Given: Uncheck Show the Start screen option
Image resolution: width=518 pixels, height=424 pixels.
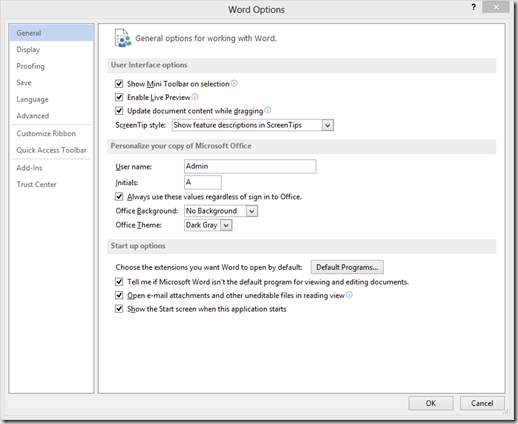Looking at the screenshot, I should pos(119,309).
